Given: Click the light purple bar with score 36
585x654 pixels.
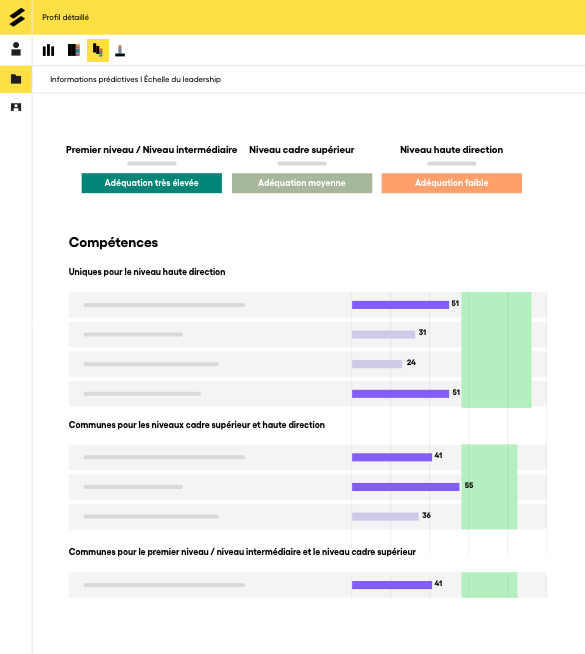Looking at the screenshot, I should (385, 516).
